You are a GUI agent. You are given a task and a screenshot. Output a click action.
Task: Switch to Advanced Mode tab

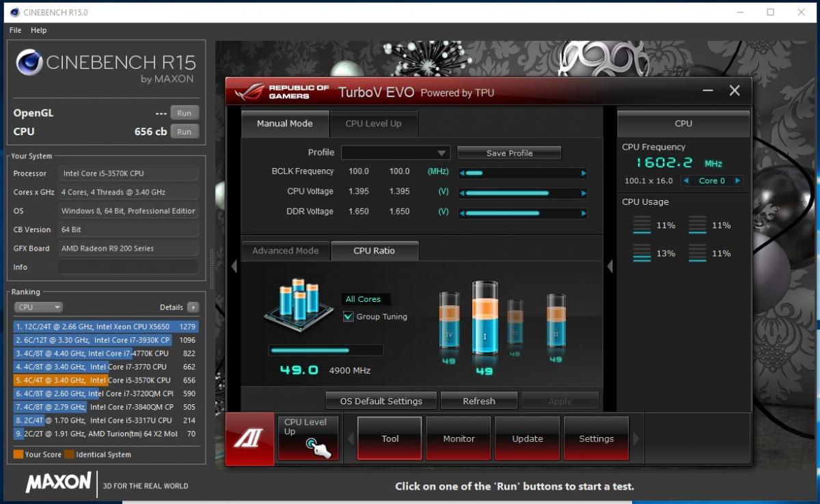[286, 251]
